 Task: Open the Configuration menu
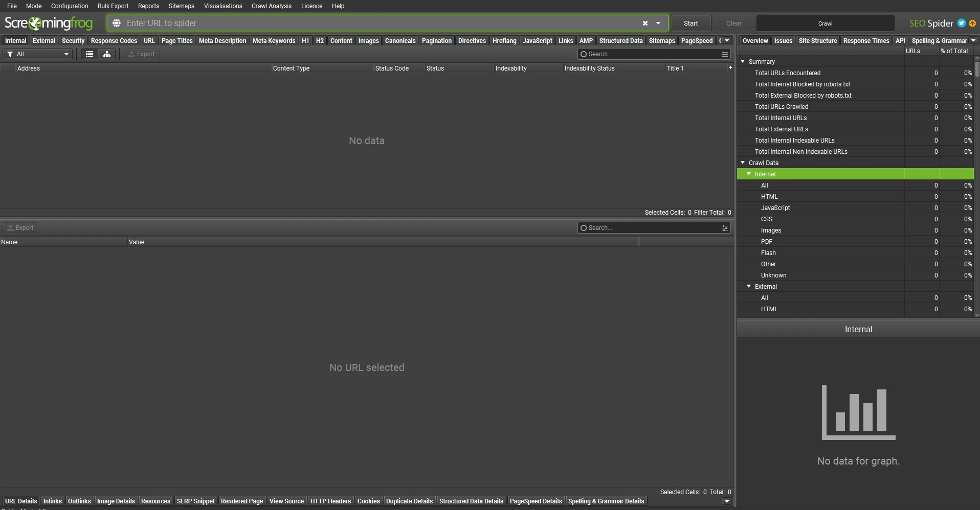tap(70, 6)
